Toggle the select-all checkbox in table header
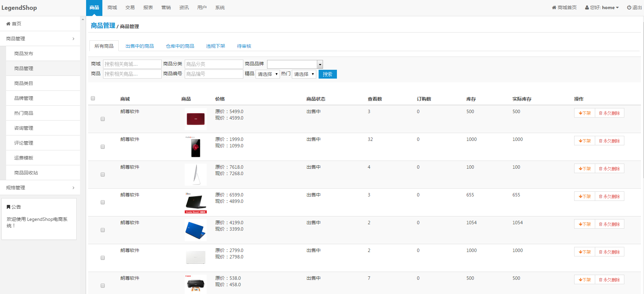This screenshot has width=644, height=294. pos(93,98)
